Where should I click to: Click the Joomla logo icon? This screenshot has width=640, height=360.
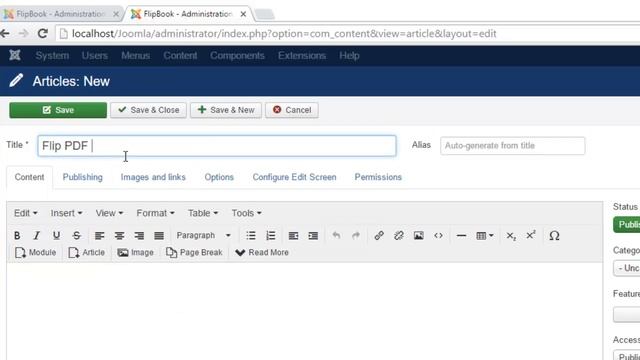click(15, 55)
